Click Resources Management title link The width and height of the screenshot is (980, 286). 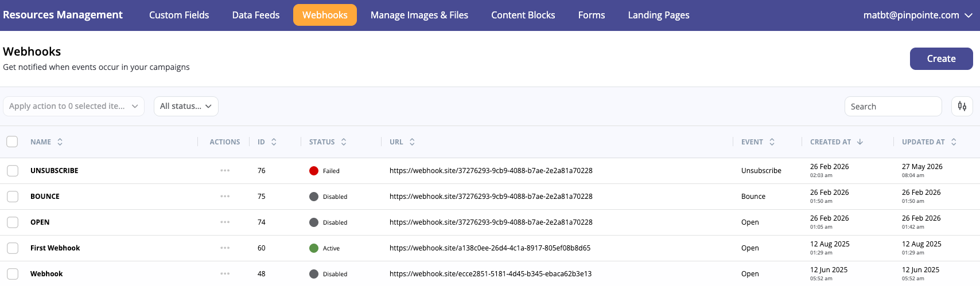[x=63, y=15]
